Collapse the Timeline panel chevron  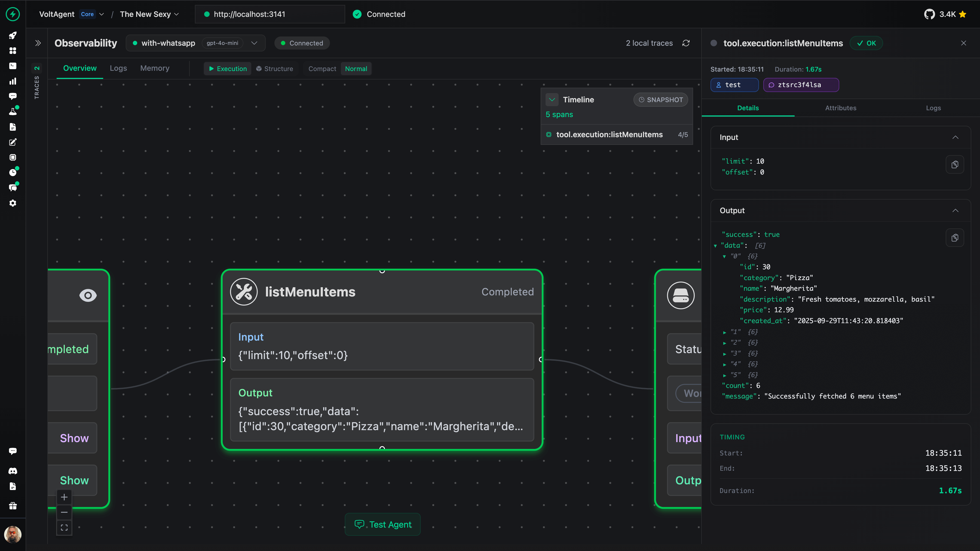coord(552,100)
